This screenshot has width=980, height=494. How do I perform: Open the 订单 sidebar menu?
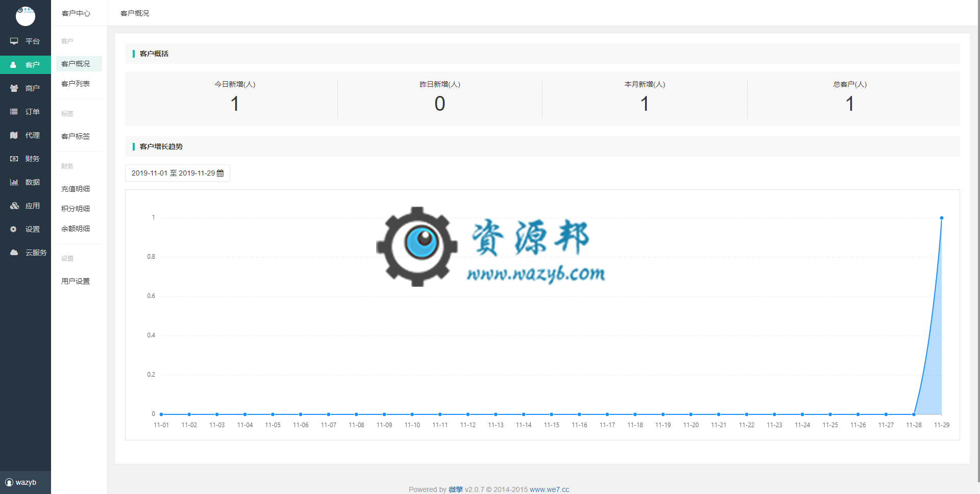[x=26, y=112]
